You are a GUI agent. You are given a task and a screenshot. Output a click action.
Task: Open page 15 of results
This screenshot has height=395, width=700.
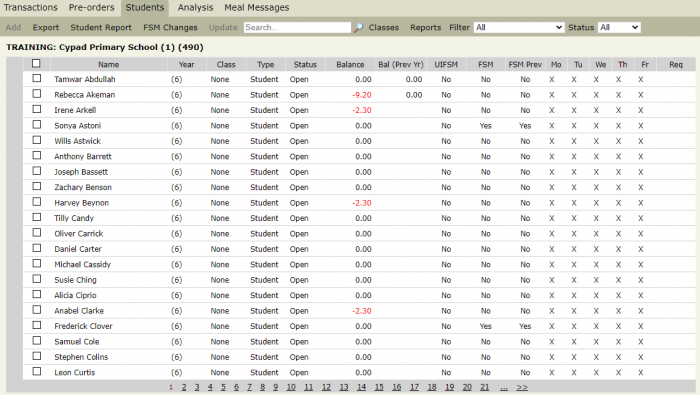pyautogui.click(x=379, y=387)
